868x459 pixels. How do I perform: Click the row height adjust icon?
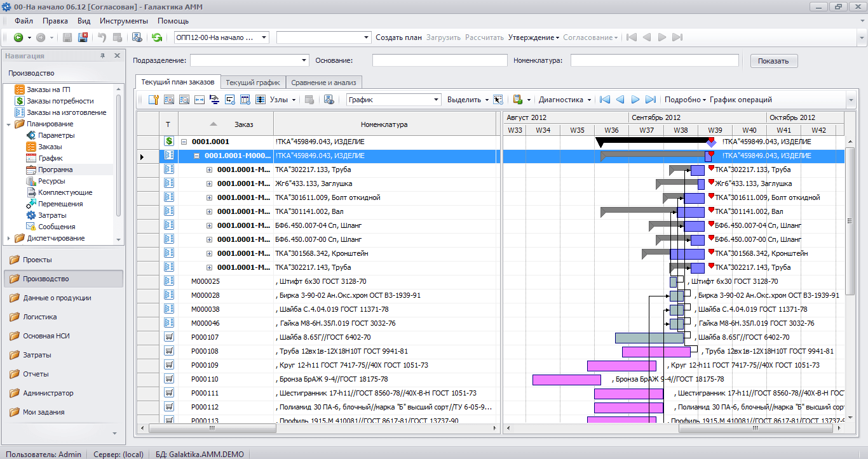[260, 100]
